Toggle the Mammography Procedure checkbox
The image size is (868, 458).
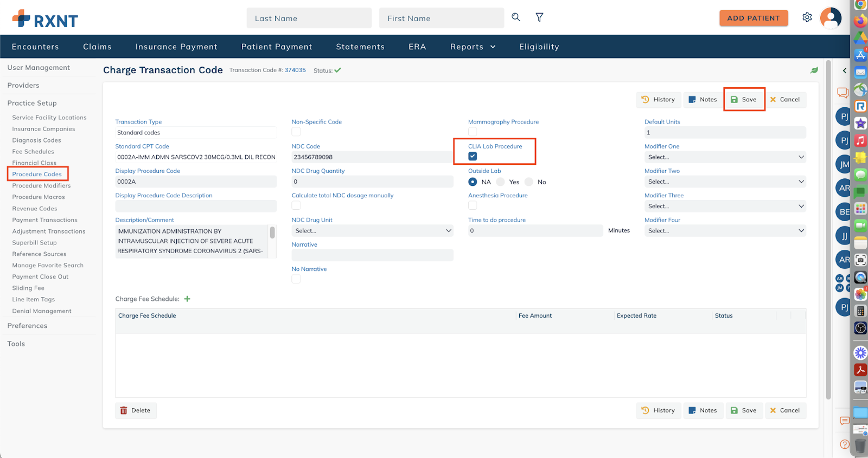pos(473,132)
